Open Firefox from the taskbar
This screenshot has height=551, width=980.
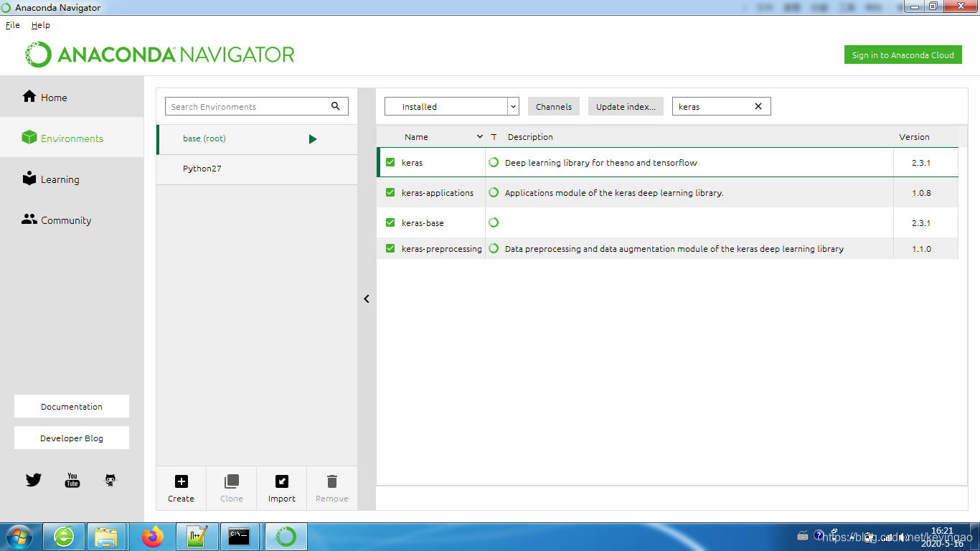point(152,537)
